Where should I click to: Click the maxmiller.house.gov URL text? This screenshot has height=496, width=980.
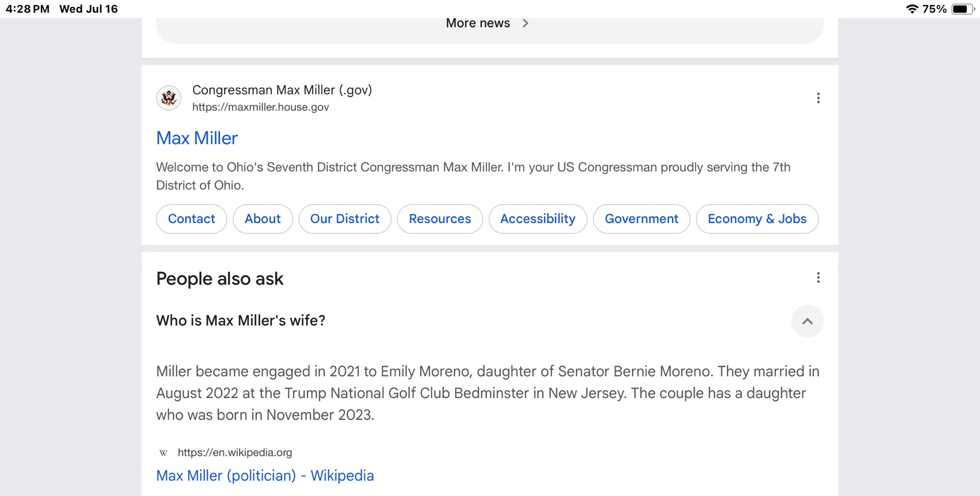[261, 107]
